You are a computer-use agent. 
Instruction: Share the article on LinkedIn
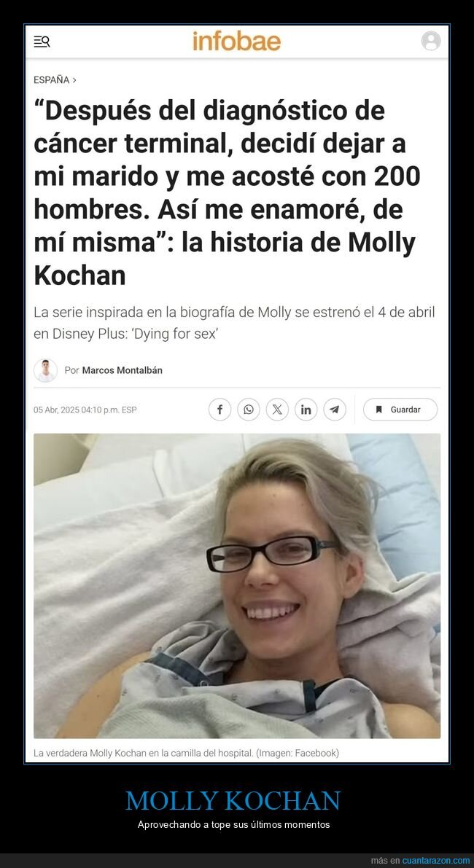(x=306, y=410)
